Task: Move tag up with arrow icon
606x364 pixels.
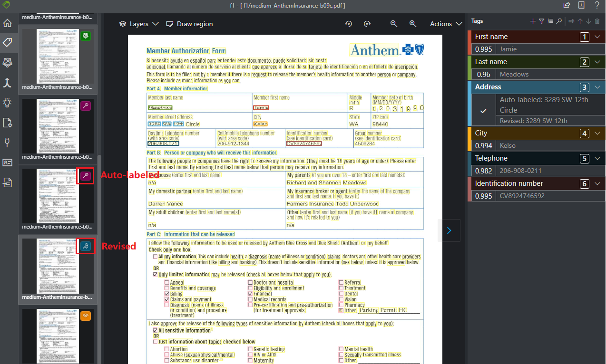Action: (x=580, y=21)
